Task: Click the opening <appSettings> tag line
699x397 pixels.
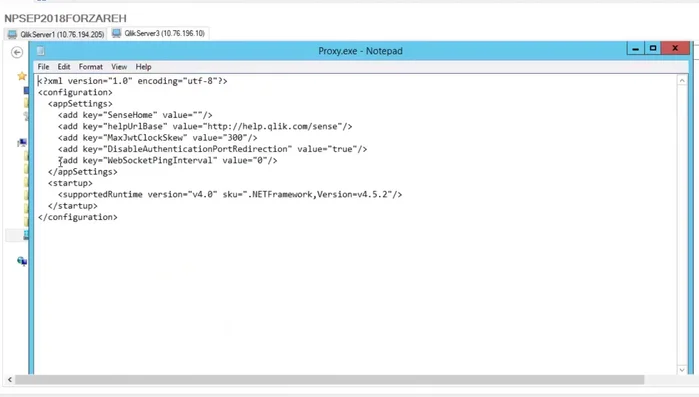Action: click(80, 104)
